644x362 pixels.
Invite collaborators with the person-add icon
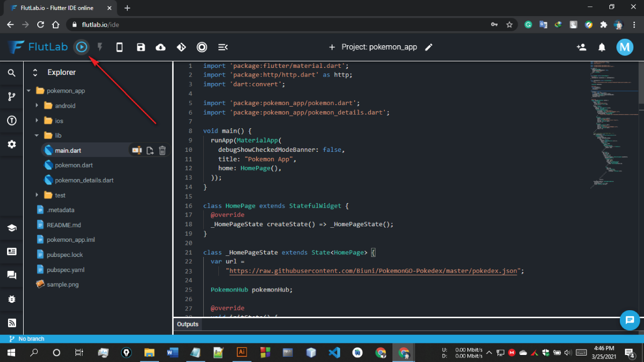(x=582, y=47)
